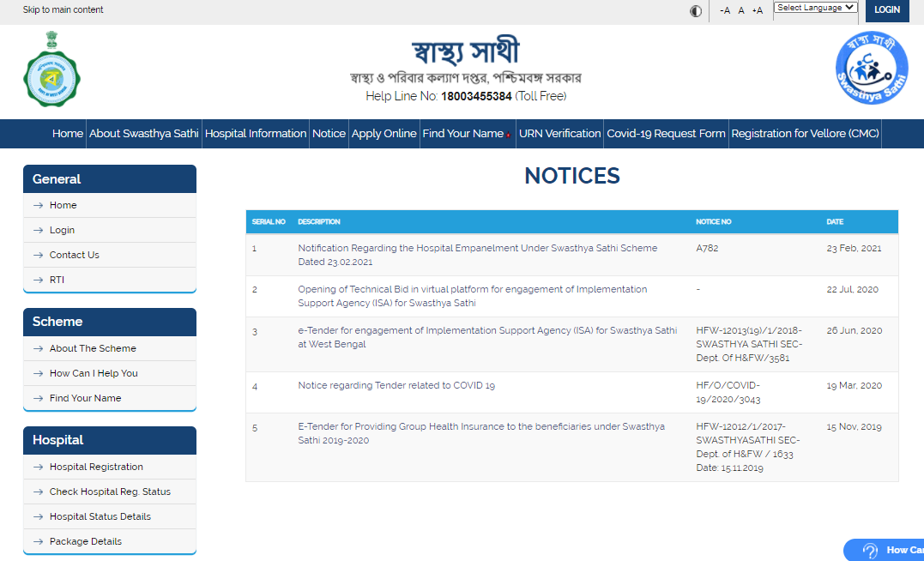Viewport: 924px width, 561px height.
Task: Click date 22 Jul, 2020
Action: point(852,289)
